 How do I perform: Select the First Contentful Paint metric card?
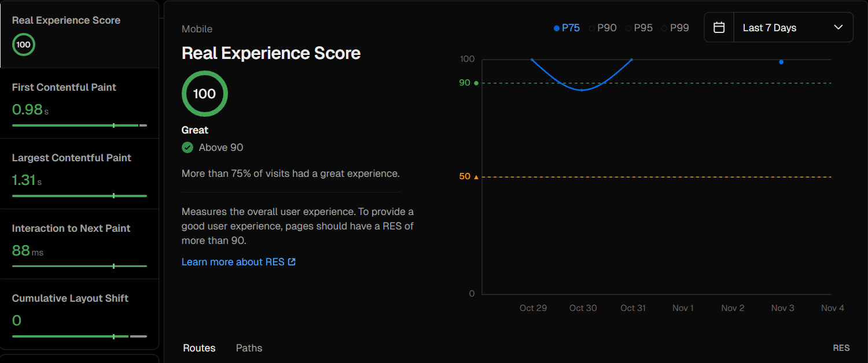coord(79,103)
